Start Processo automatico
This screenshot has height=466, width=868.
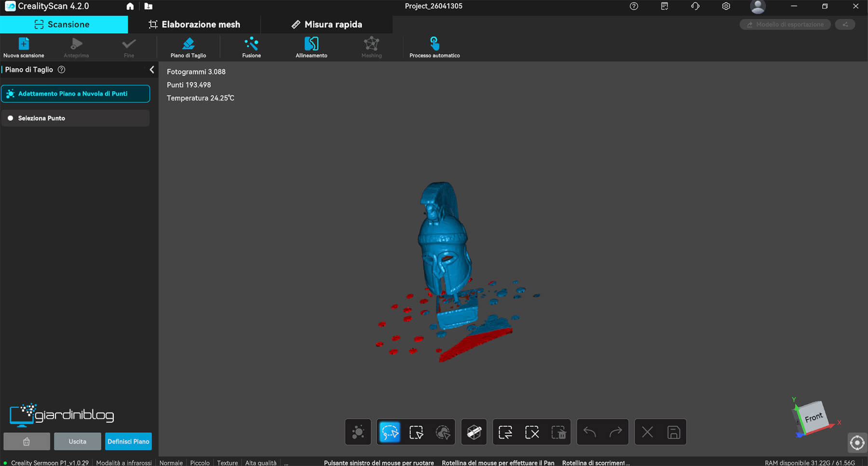click(x=434, y=48)
